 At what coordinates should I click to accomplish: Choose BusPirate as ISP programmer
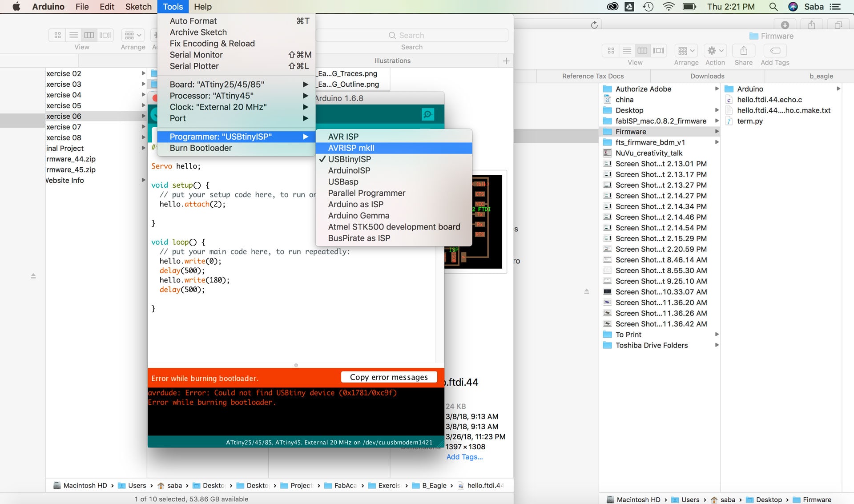[394, 238]
